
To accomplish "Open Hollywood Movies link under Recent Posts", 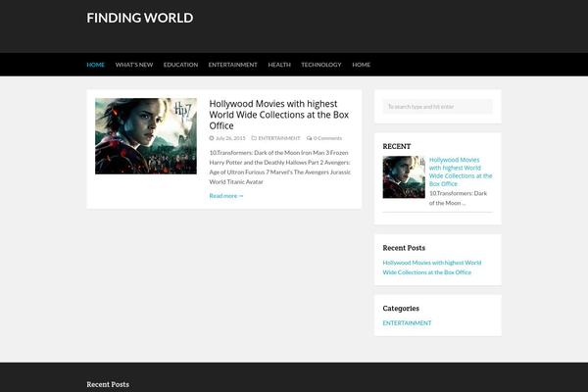I will [432, 268].
